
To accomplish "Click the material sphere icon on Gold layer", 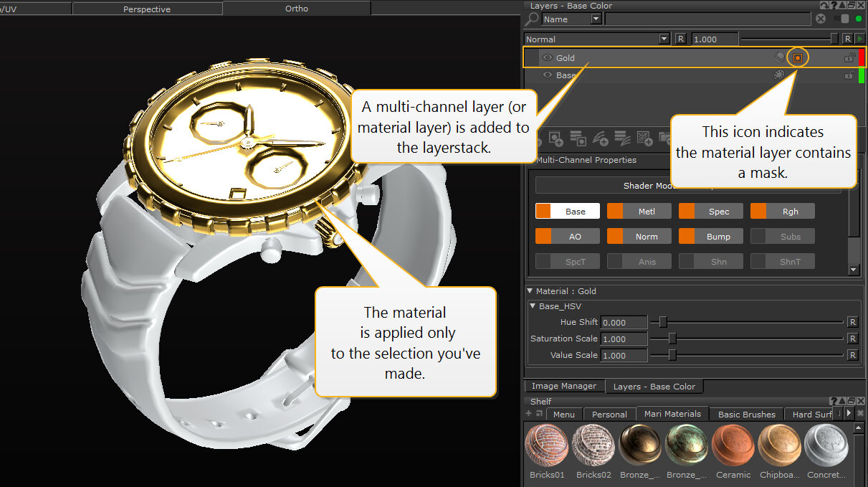I will 780,57.
